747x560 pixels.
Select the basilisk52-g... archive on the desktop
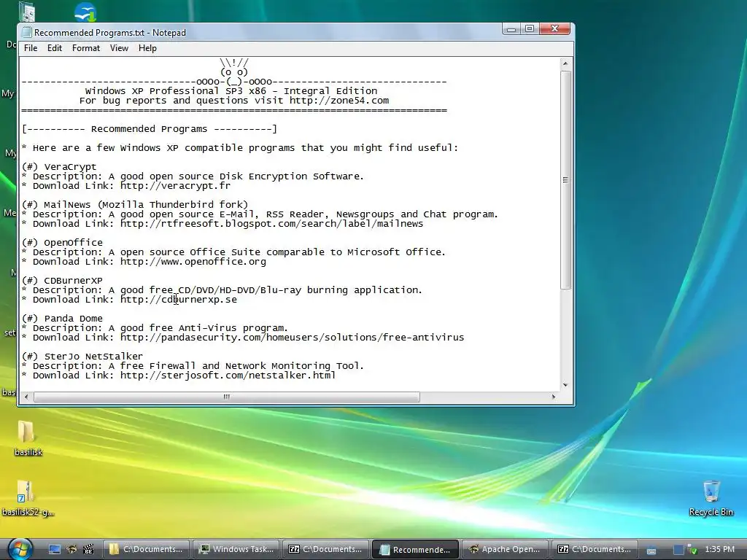pyautogui.click(x=27, y=498)
